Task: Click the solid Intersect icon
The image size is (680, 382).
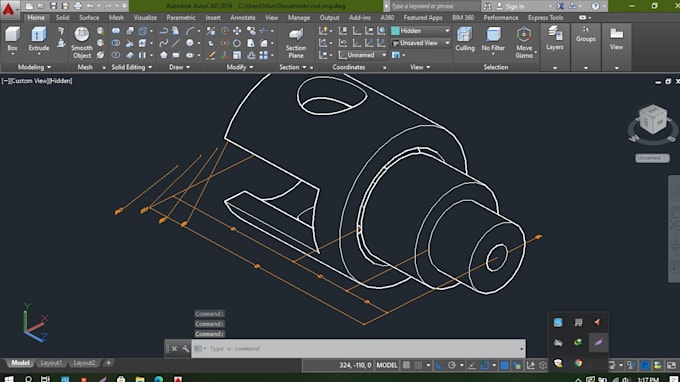Action: pyautogui.click(x=116, y=55)
